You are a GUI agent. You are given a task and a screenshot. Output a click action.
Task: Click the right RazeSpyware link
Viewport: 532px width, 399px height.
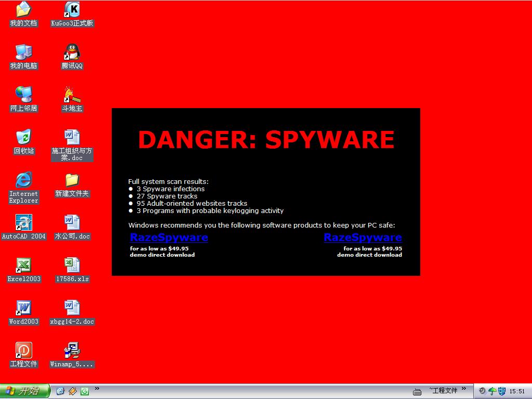(363, 237)
